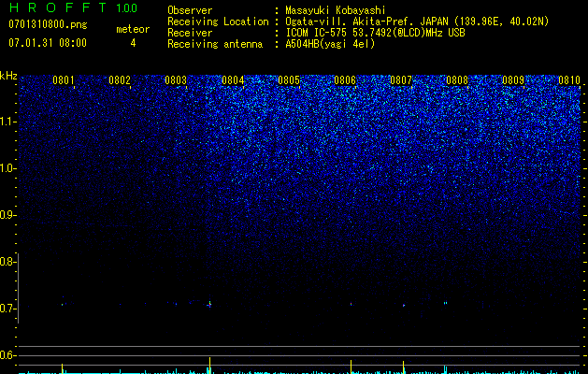This screenshot has width=588, height=374.
Task: Click the yellow intensity spike near 0801
Action: pyautogui.click(x=63, y=368)
